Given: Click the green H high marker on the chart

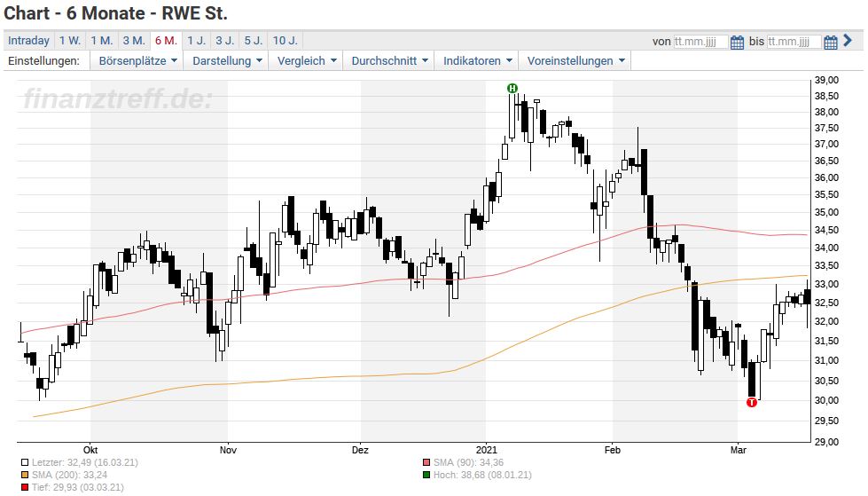Looking at the screenshot, I should coord(512,88).
